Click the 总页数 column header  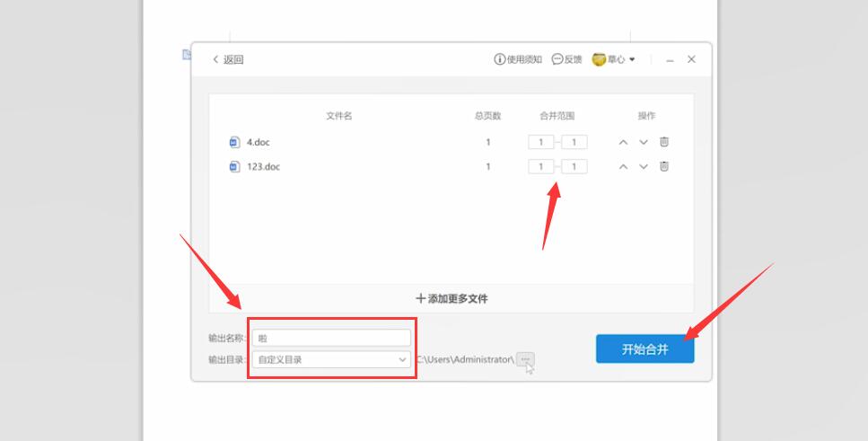(487, 116)
